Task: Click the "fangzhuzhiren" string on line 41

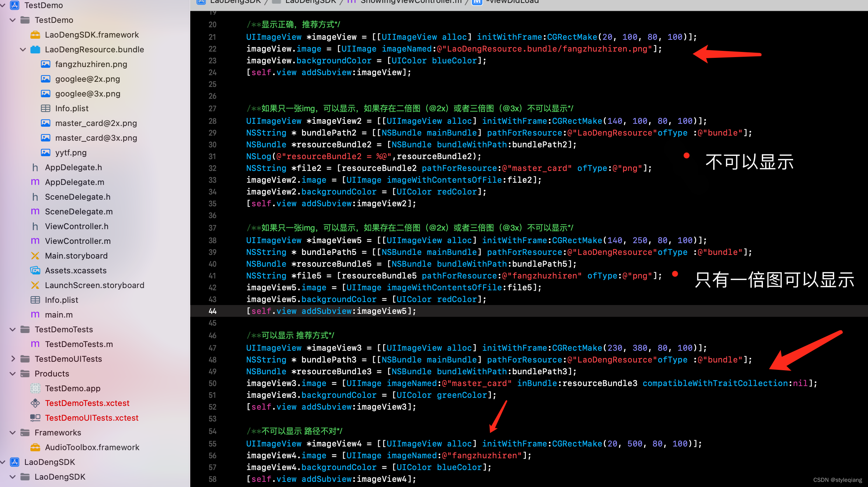Action: coord(542,276)
